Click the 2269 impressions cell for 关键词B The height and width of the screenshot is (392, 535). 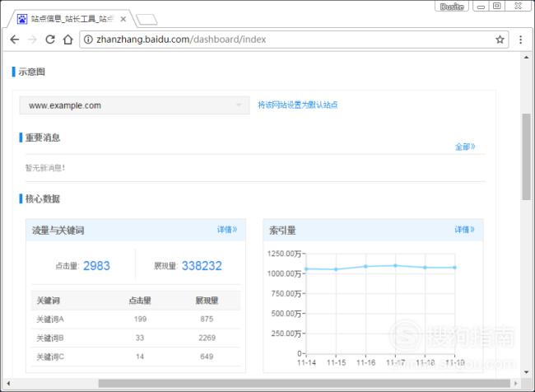[x=207, y=338]
